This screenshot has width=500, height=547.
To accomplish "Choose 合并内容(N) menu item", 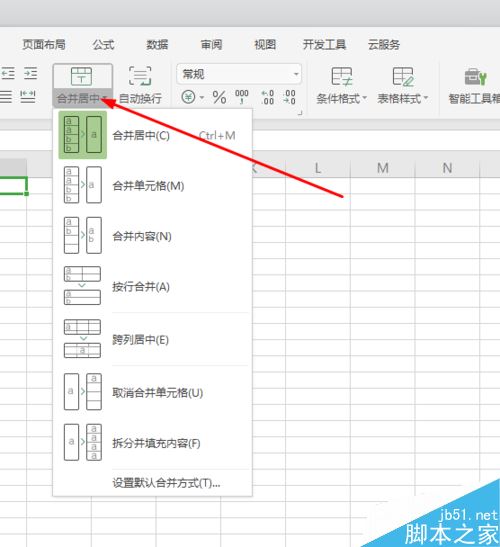I will (x=152, y=236).
